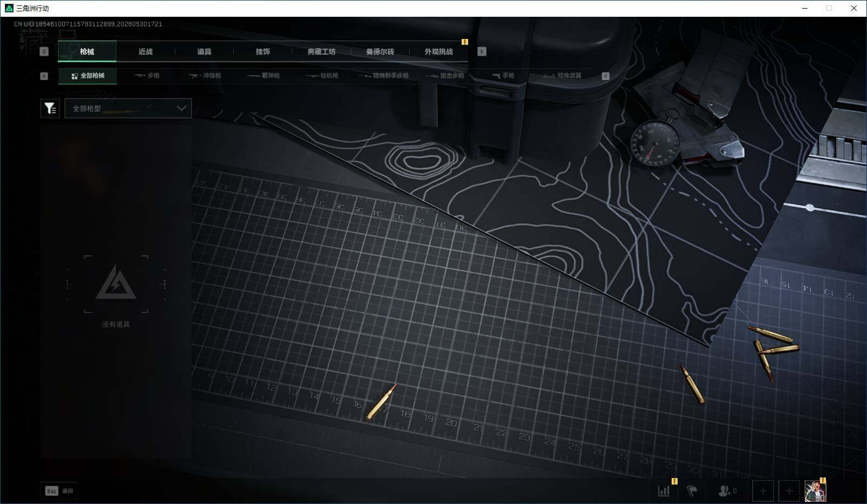Screen dimensions: 867x504
Task: Filter by 冲锋枪 category
Action: point(205,76)
